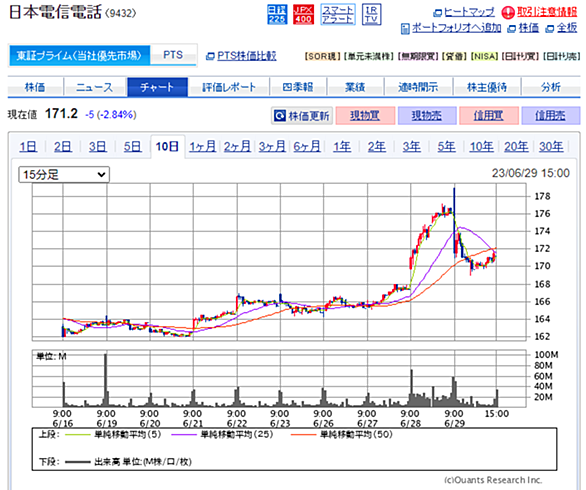Click the 現物買 button
The image size is (586, 490).
[365, 116]
